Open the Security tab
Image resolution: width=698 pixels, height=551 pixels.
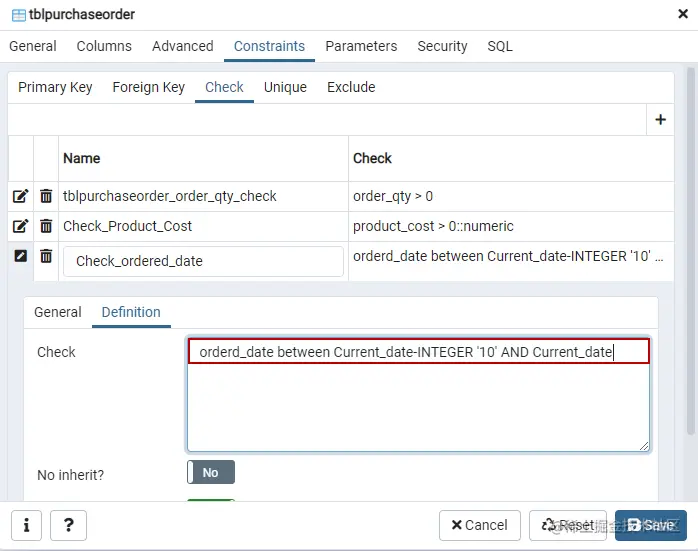(x=442, y=46)
